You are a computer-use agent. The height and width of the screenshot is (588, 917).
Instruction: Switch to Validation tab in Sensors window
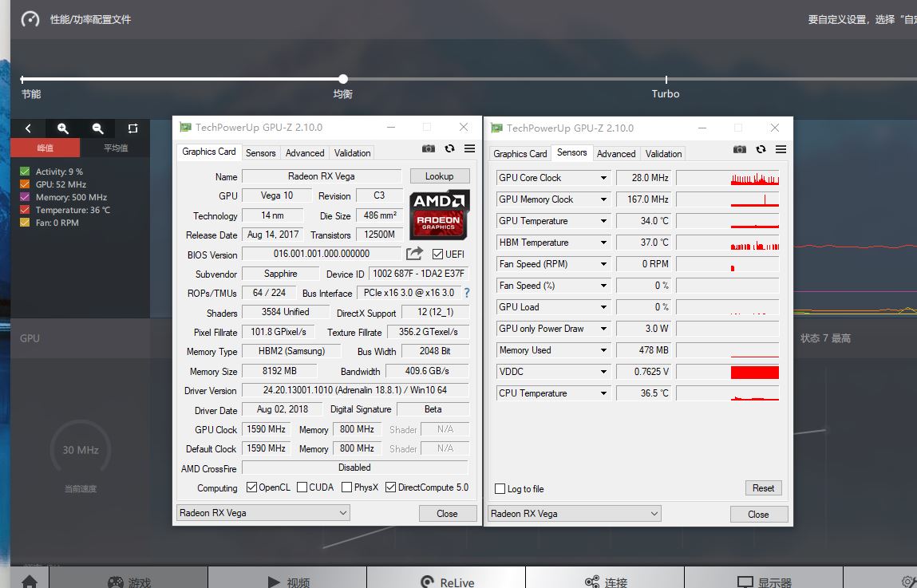(663, 154)
